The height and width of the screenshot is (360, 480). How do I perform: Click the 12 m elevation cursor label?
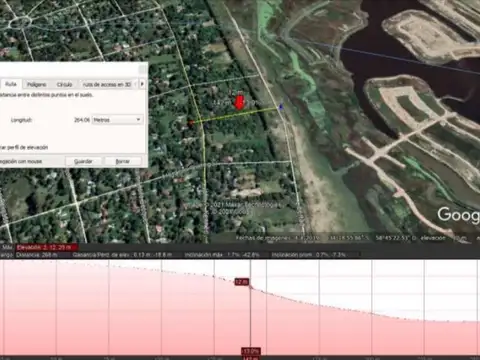(x=242, y=282)
